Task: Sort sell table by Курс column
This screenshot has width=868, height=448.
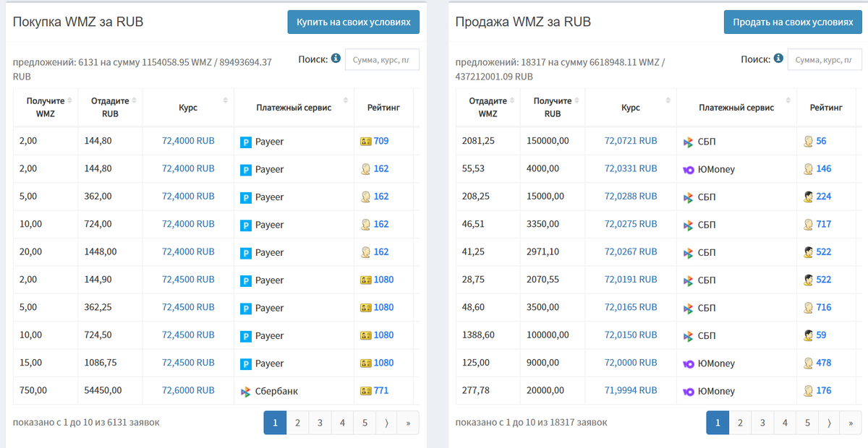Action: point(631,108)
